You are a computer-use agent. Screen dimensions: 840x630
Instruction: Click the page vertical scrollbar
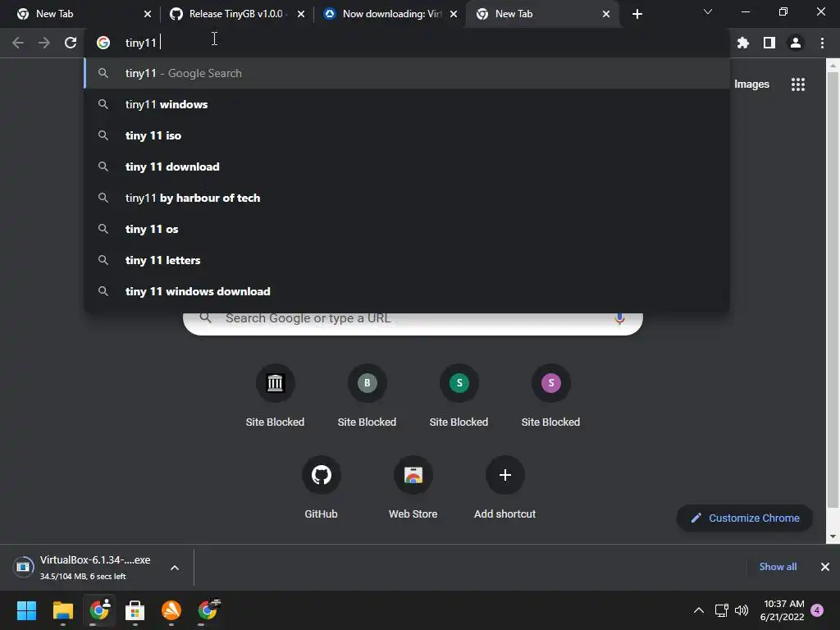click(833, 290)
